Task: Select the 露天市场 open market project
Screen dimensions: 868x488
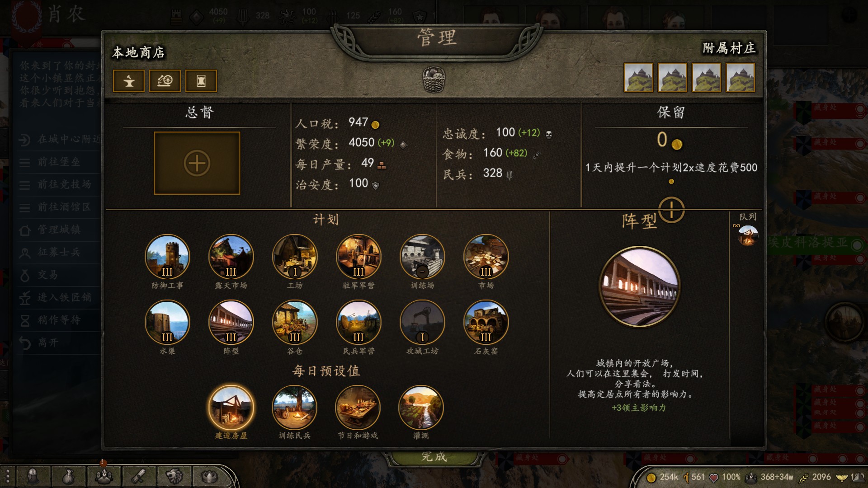Action: (x=231, y=257)
